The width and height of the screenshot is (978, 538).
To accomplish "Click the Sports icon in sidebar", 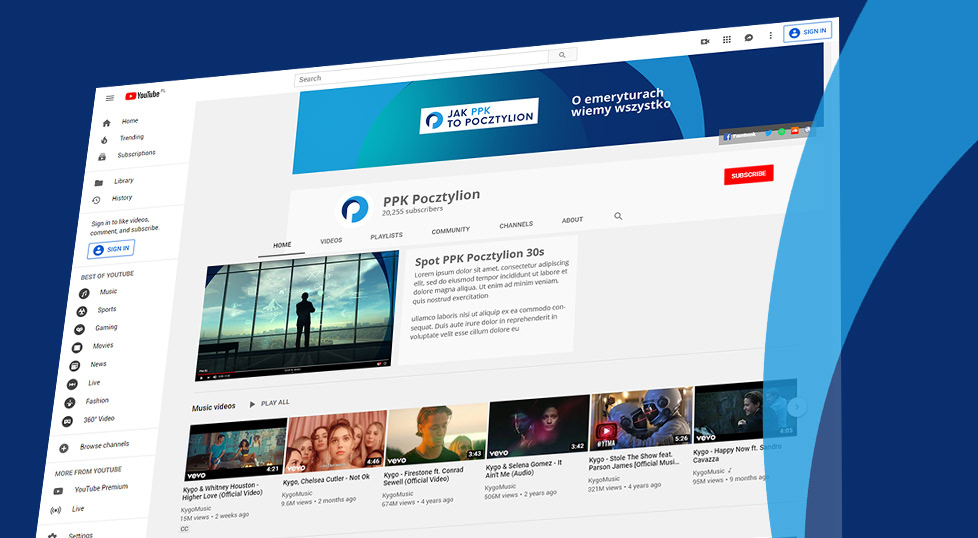I will click(82, 312).
